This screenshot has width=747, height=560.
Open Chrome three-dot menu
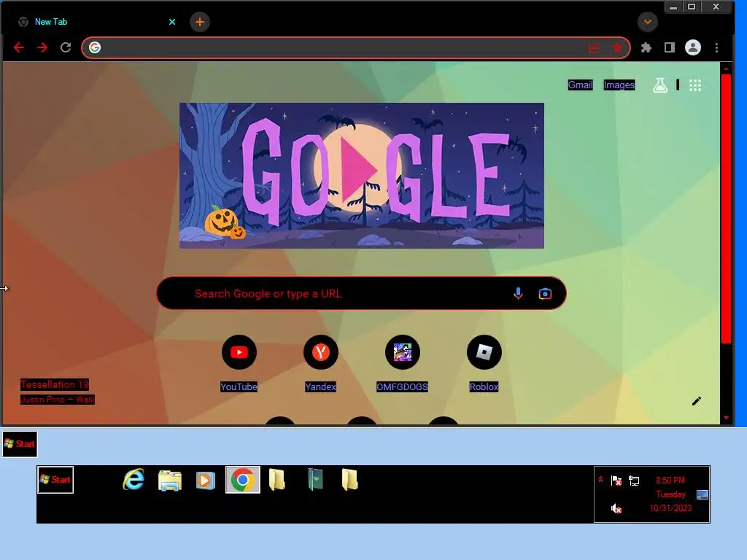point(716,47)
